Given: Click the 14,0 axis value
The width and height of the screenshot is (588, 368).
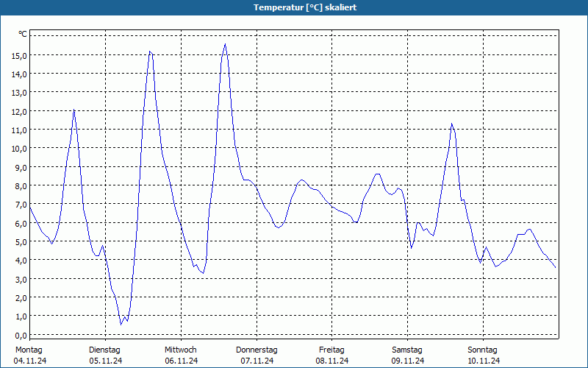Looking at the screenshot, I should tap(19, 74).
